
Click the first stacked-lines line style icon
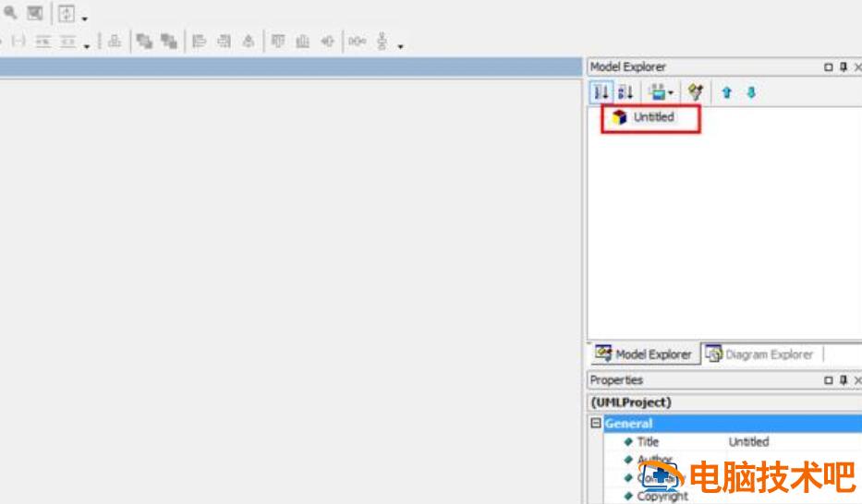[42, 42]
